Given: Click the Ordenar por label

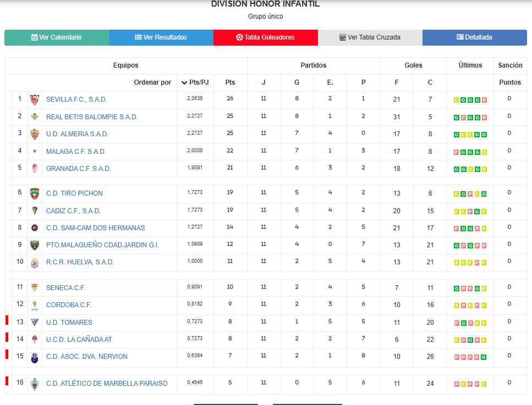Looking at the screenshot, I should click(x=152, y=82).
